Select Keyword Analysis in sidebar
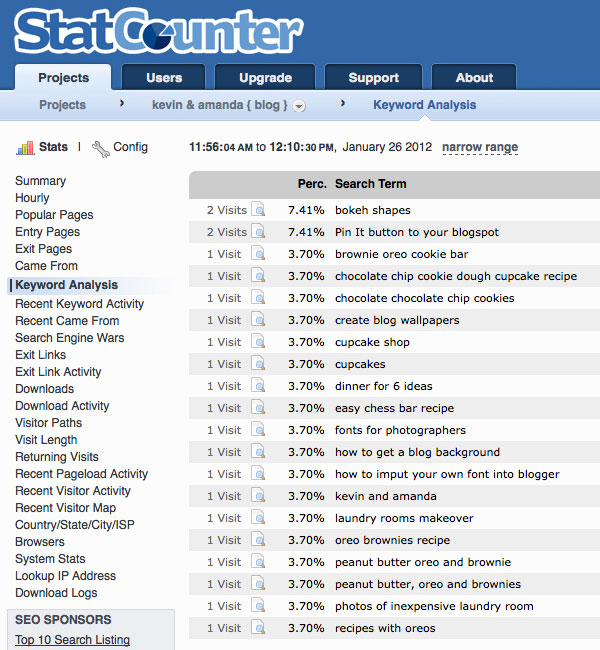 [67, 285]
